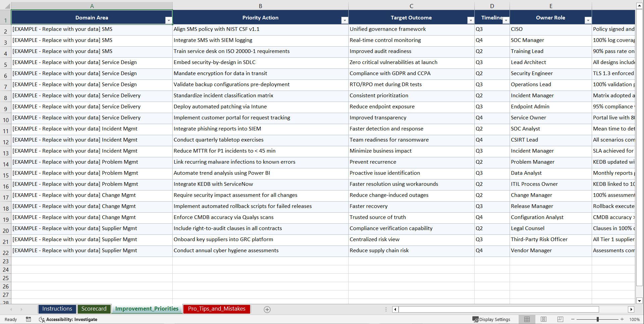Open Page Break Preview

click(x=560, y=319)
